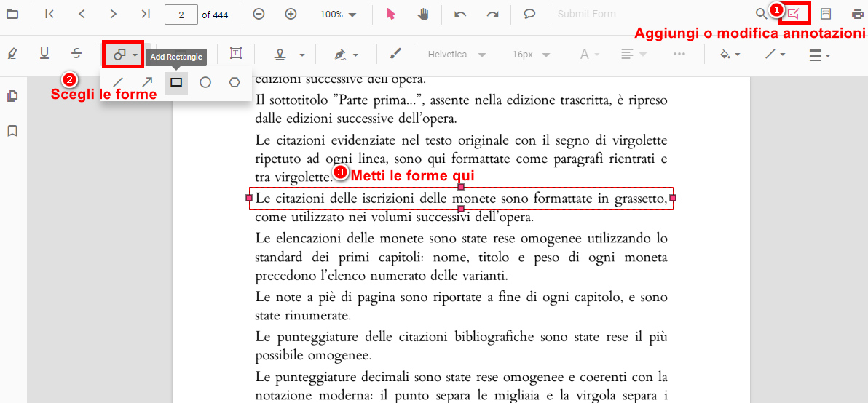Open the fill color bucket picker
This screenshot has height=403, width=868.
coord(730,54)
